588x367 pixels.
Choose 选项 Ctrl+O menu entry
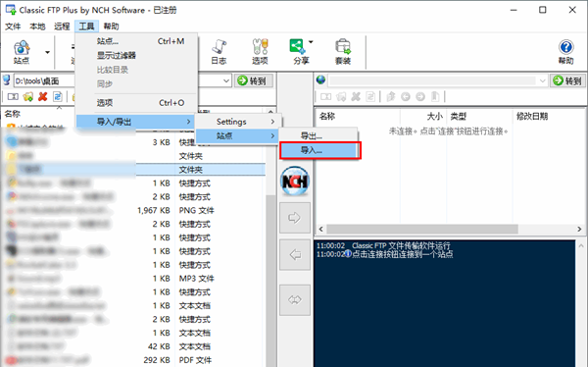(136, 103)
